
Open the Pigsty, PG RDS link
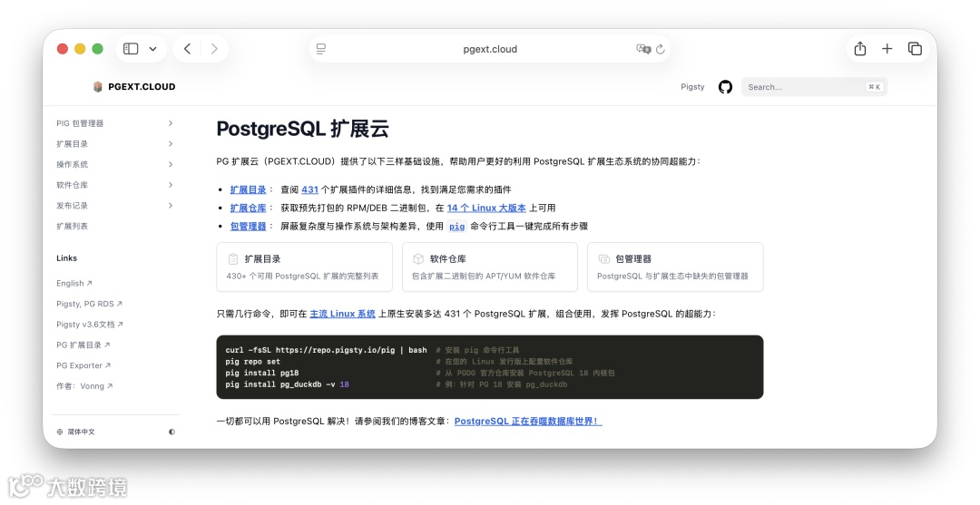[x=89, y=304]
